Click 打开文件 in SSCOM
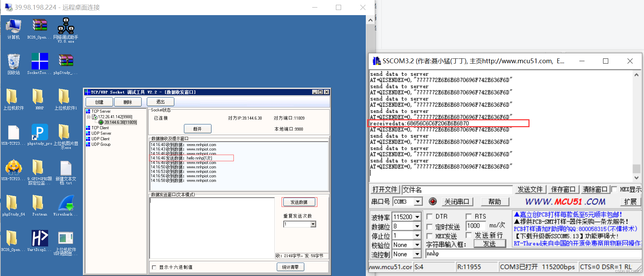Screen dimensions: 644x276 [385, 189]
